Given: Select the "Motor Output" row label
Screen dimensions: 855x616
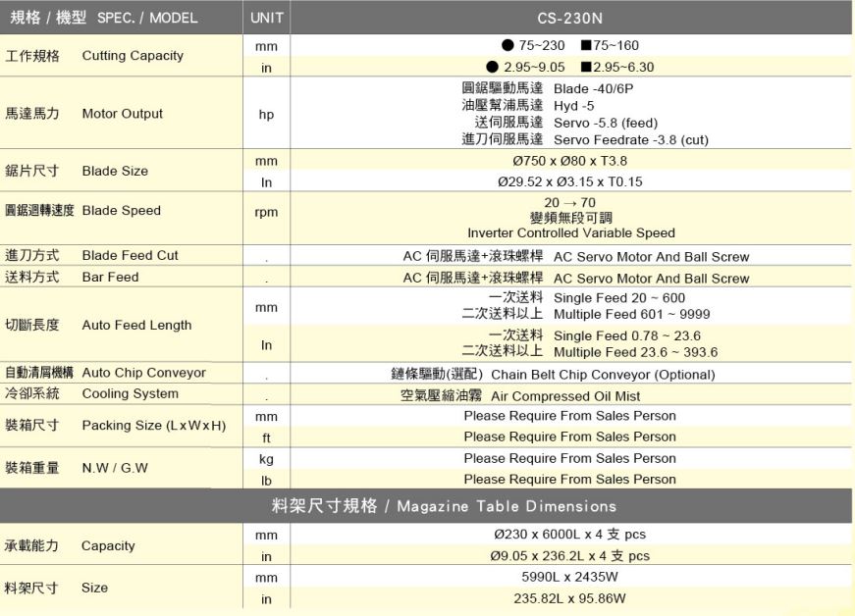Looking at the screenshot, I should 122,113.
